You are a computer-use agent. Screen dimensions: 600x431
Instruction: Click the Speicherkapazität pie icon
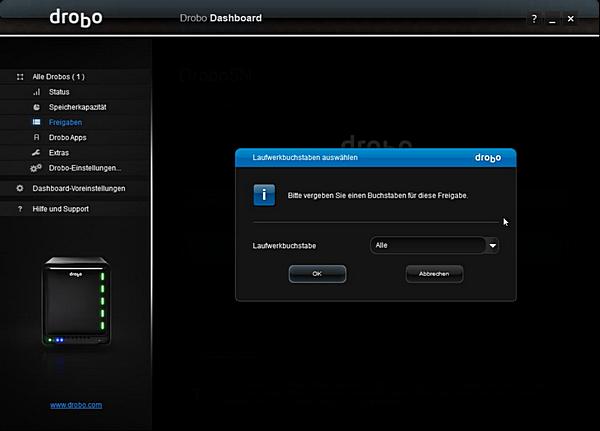pyautogui.click(x=36, y=107)
